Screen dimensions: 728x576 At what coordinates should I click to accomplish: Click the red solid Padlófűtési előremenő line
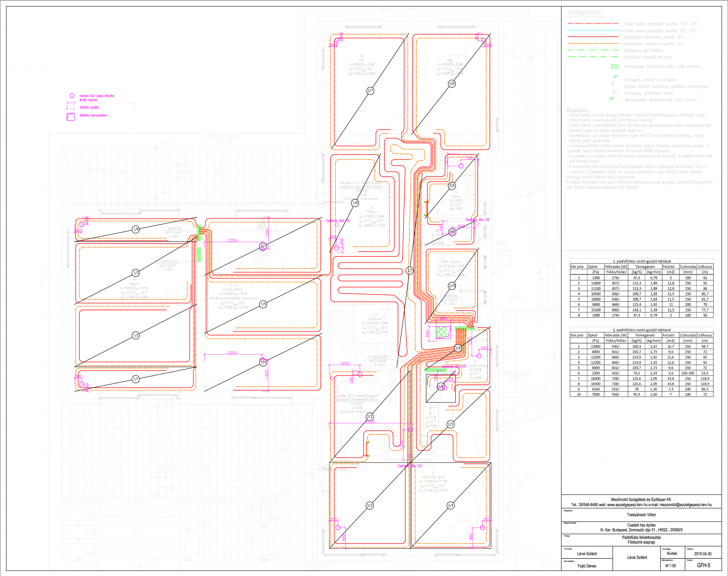(593, 37)
